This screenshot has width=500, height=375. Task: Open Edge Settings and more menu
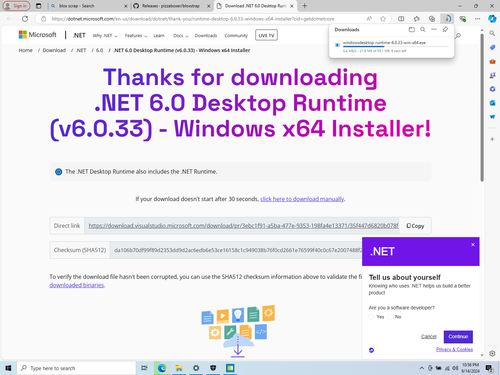point(478,19)
